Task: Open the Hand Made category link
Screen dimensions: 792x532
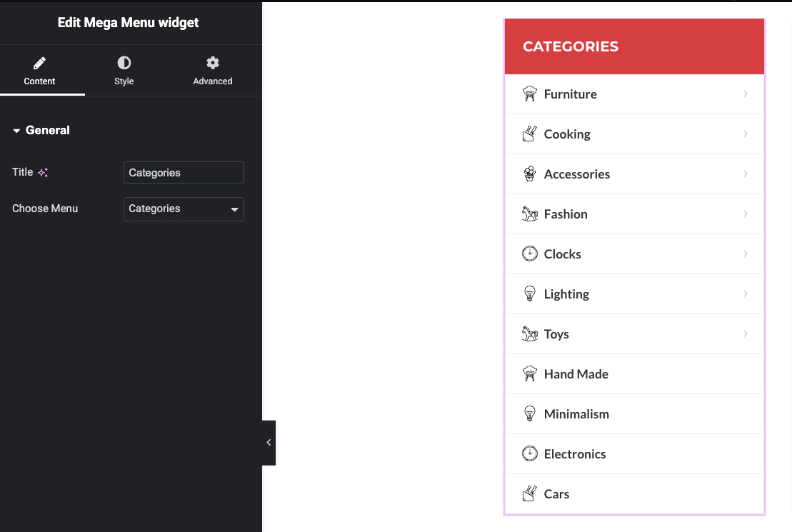Action: 576,374
